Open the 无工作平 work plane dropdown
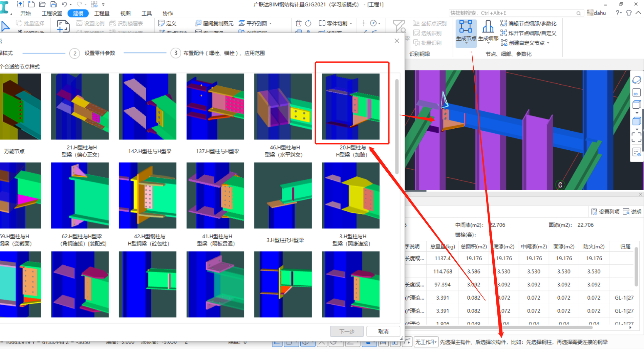 click(x=426, y=342)
